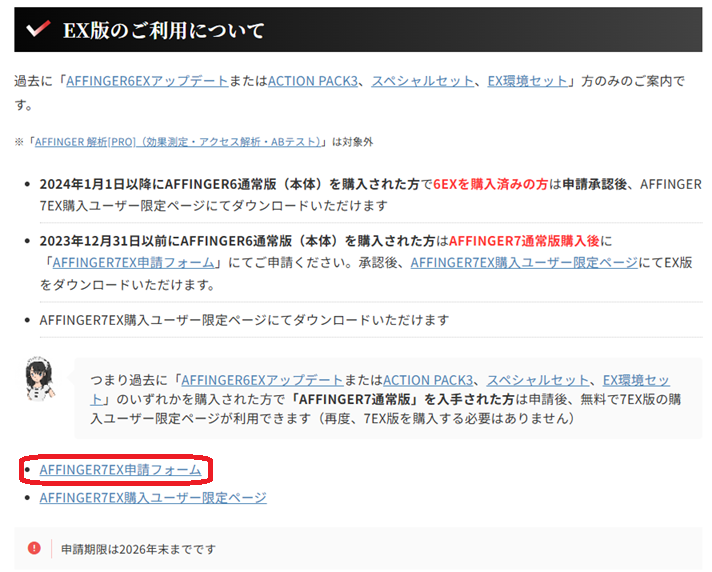Image resolution: width=712 pixels, height=572 pixels.
Task: Open the スペシャルセット link in the first paragraph
Action: point(422,81)
